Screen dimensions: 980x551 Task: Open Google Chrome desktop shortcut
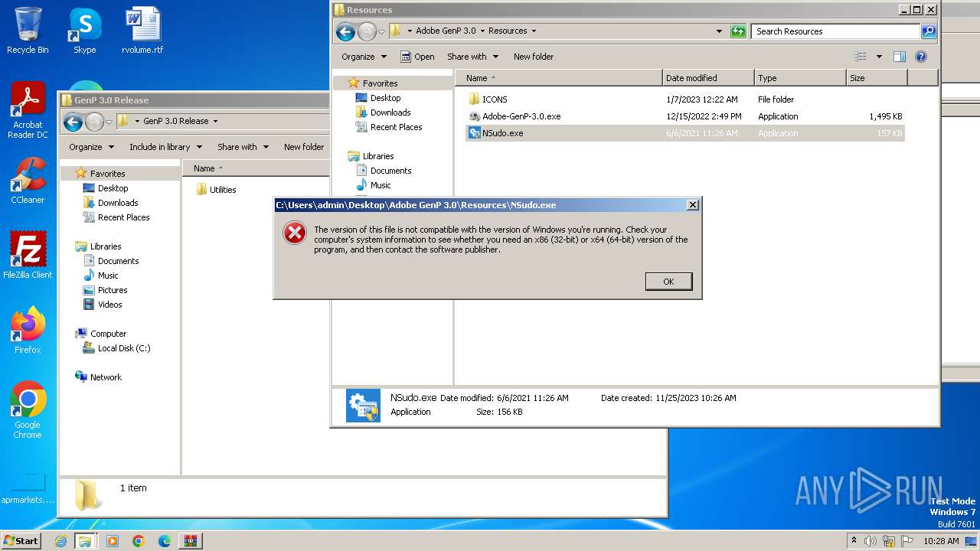pyautogui.click(x=28, y=410)
